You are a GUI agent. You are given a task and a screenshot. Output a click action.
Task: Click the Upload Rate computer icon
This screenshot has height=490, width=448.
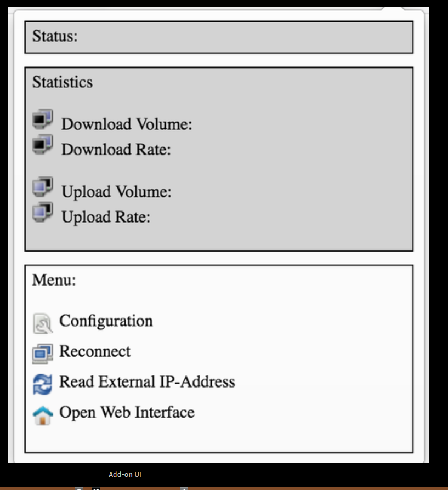pos(43,212)
